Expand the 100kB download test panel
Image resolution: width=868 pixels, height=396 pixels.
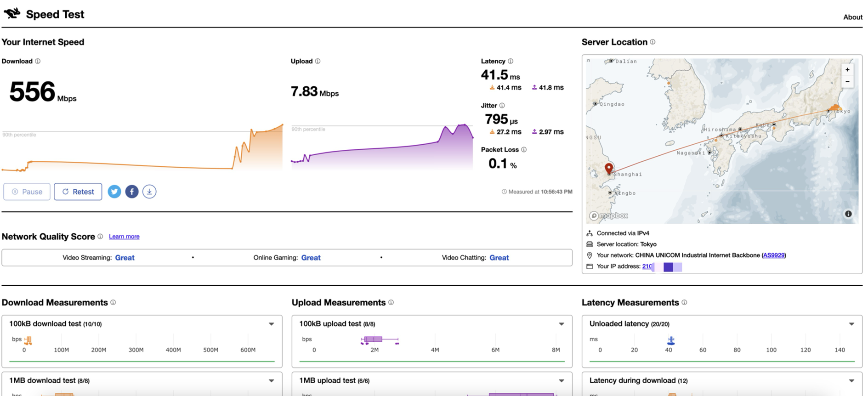pos(272,324)
